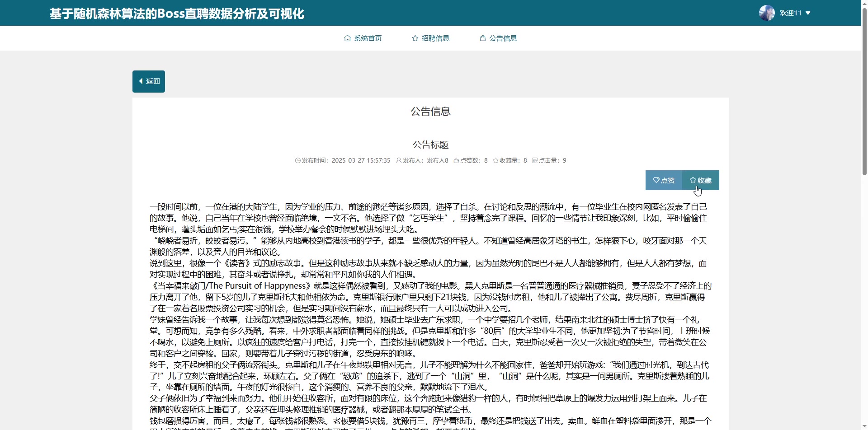The image size is (868, 430).
Task: Click the back arrow icon inside 返回 button
Action: [141, 81]
